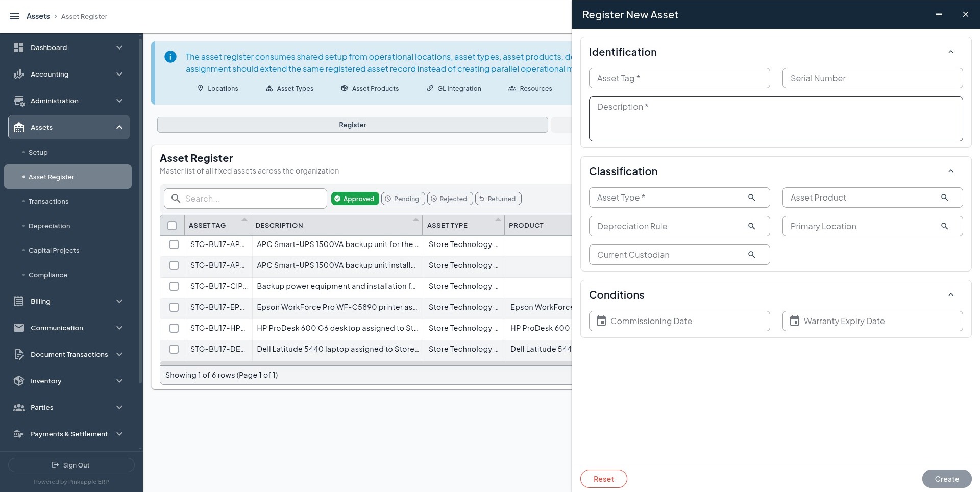
Task: Collapse the Identification section
Action: [950, 52]
